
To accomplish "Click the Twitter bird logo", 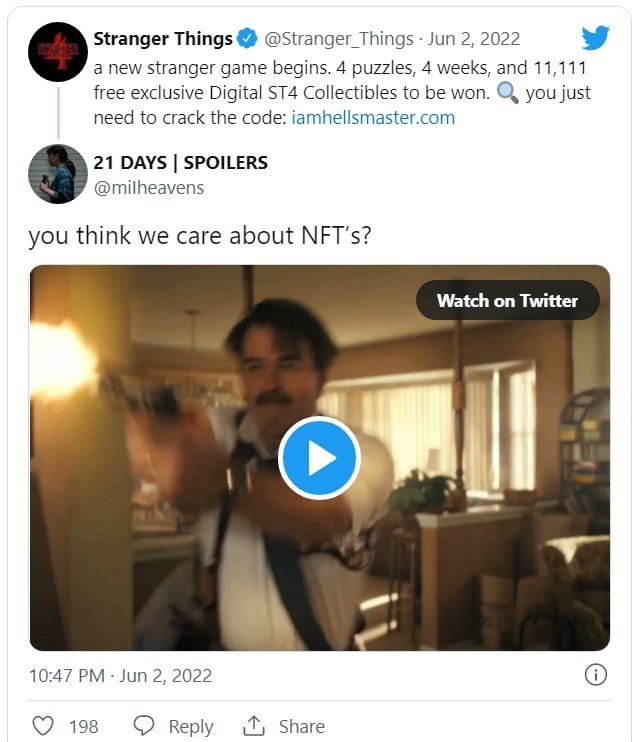I will coord(596,38).
